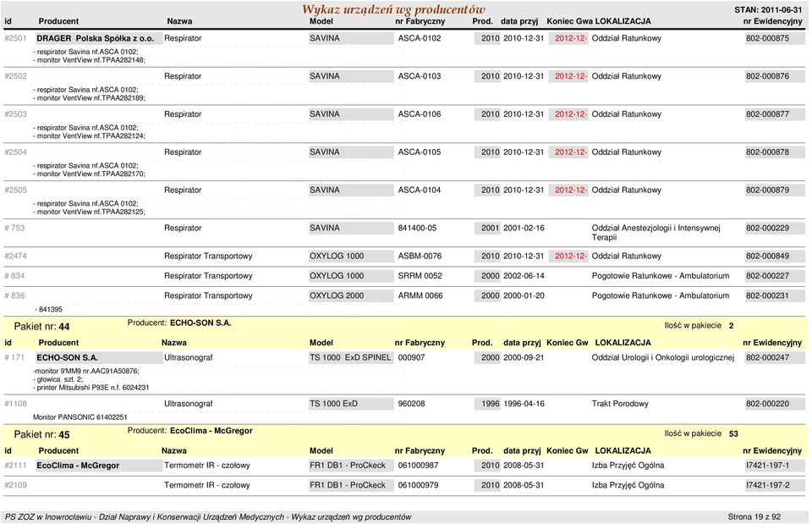The image size is (812, 524).
Task: Select inventory number 'I7421-197-2'
Action: (767, 485)
